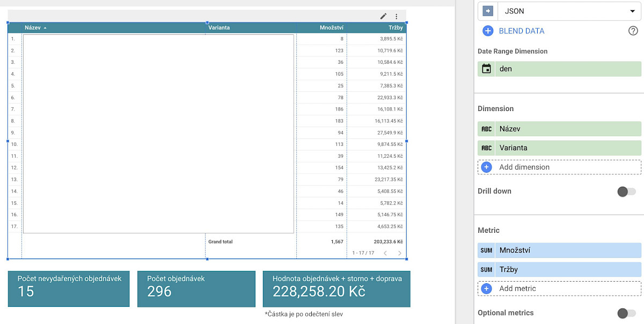Click the BLEND DATA link
Screen dimensions: 644x324
[521, 31]
